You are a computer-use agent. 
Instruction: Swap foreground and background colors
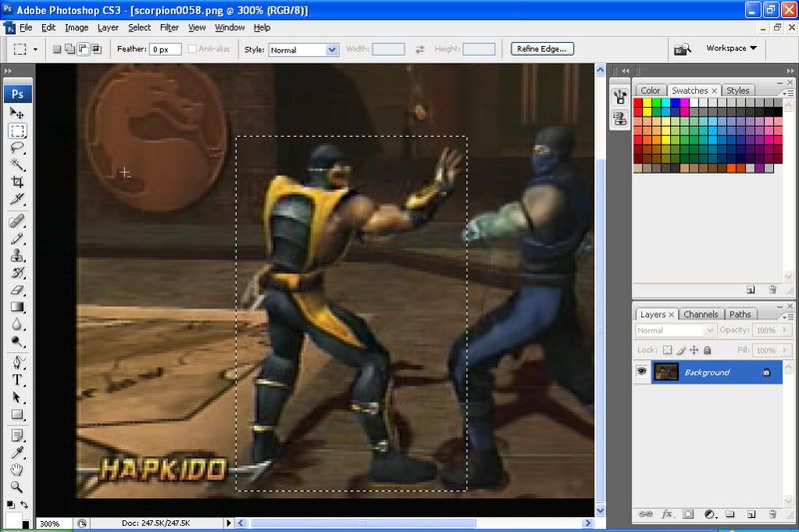[x=24, y=504]
